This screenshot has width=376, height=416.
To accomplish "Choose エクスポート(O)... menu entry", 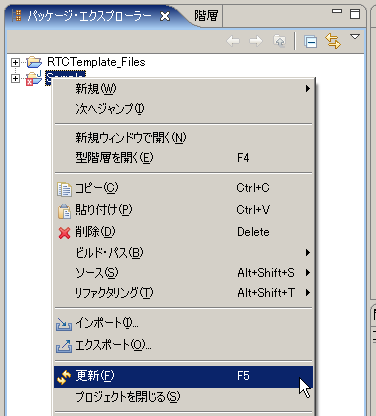I will [183, 346].
